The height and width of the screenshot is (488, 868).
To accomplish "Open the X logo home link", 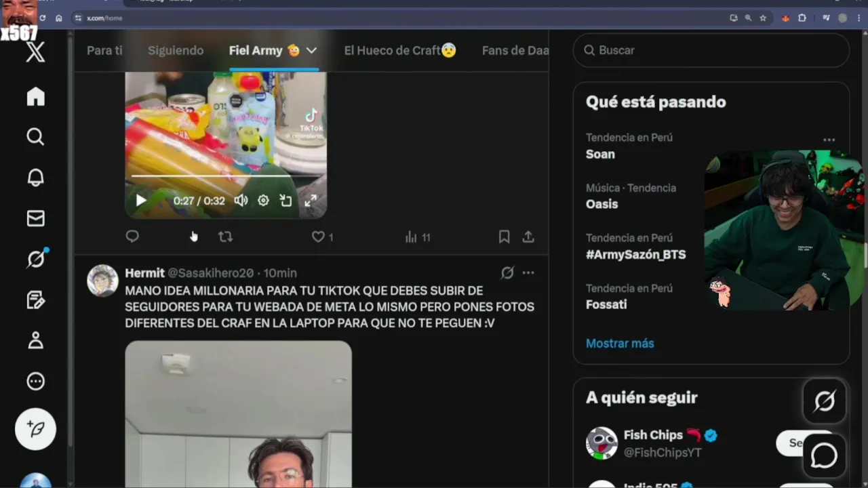I will click(35, 52).
